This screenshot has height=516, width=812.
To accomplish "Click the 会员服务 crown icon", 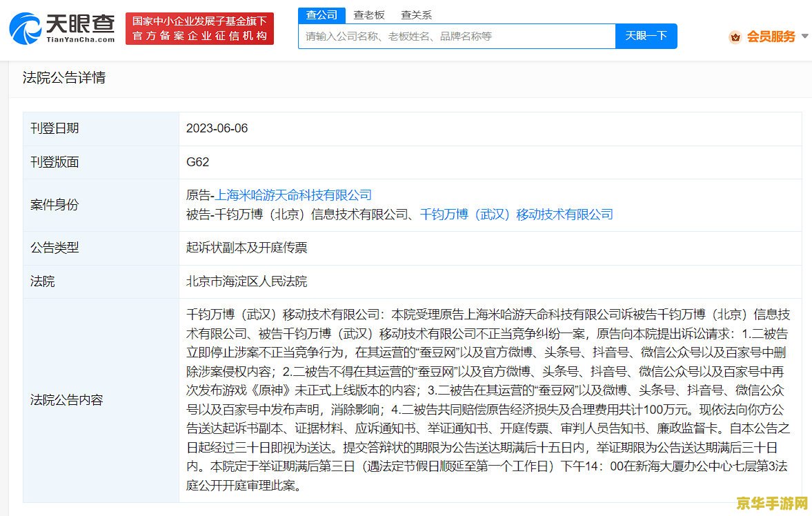I will (735, 37).
